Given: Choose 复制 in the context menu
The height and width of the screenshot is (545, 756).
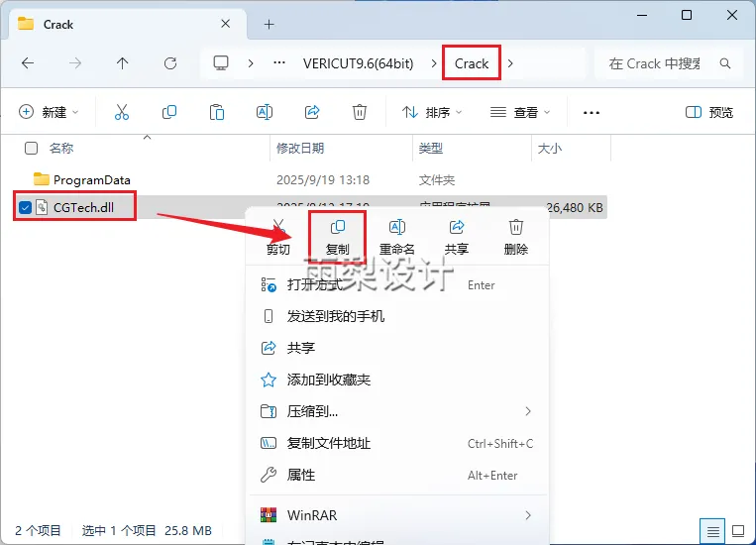Looking at the screenshot, I should pyautogui.click(x=337, y=237).
